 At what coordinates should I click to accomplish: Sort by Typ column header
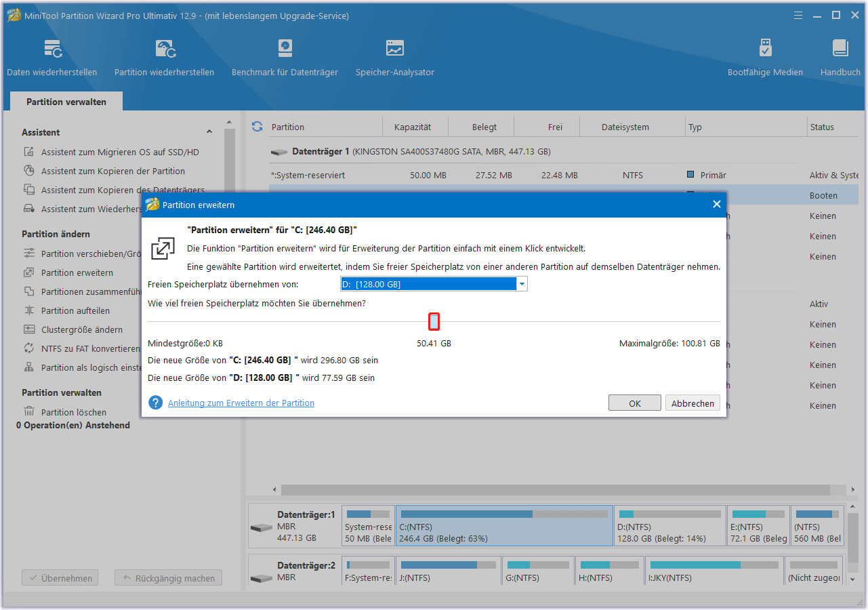745,127
